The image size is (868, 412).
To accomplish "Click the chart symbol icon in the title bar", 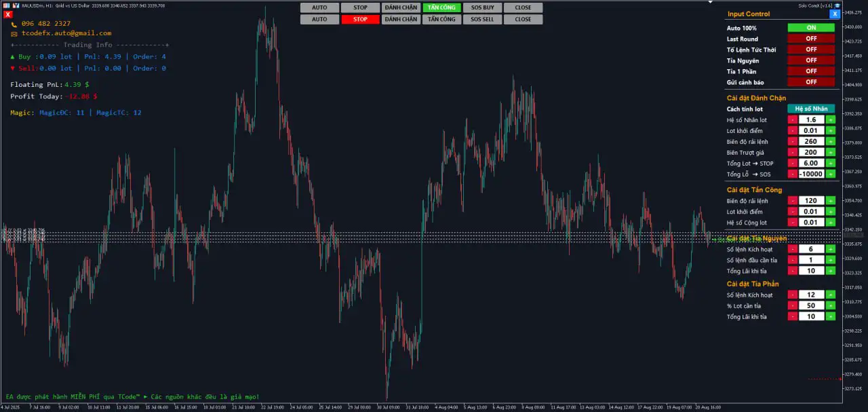I will pos(15,6).
